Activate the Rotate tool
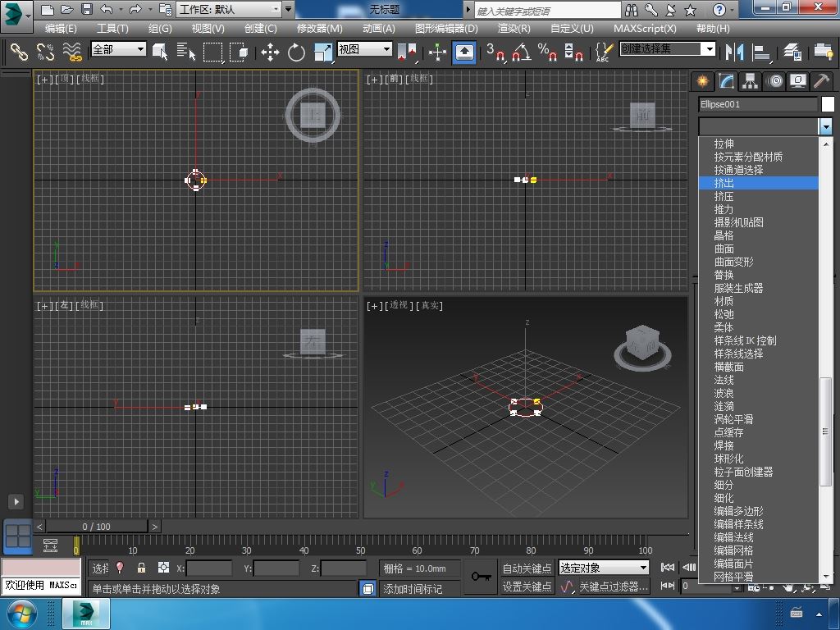This screenshot has width=840, height=630. point(296,52)
